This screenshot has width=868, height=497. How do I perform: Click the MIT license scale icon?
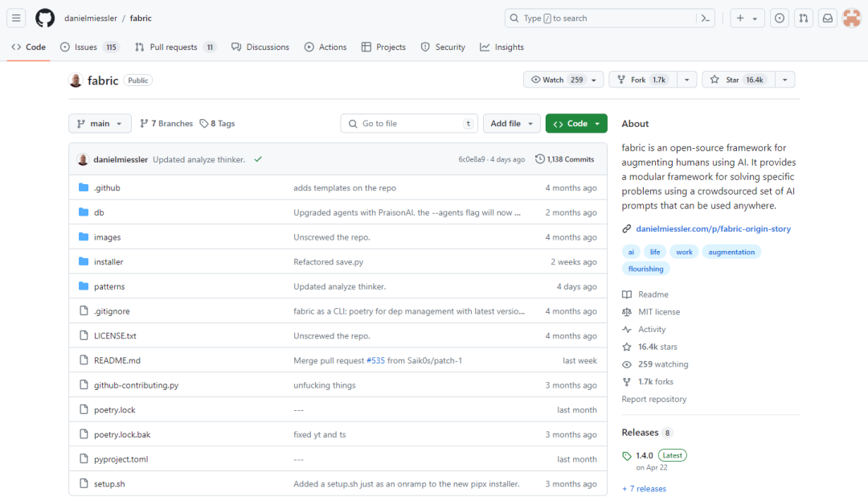coord(627,312)
